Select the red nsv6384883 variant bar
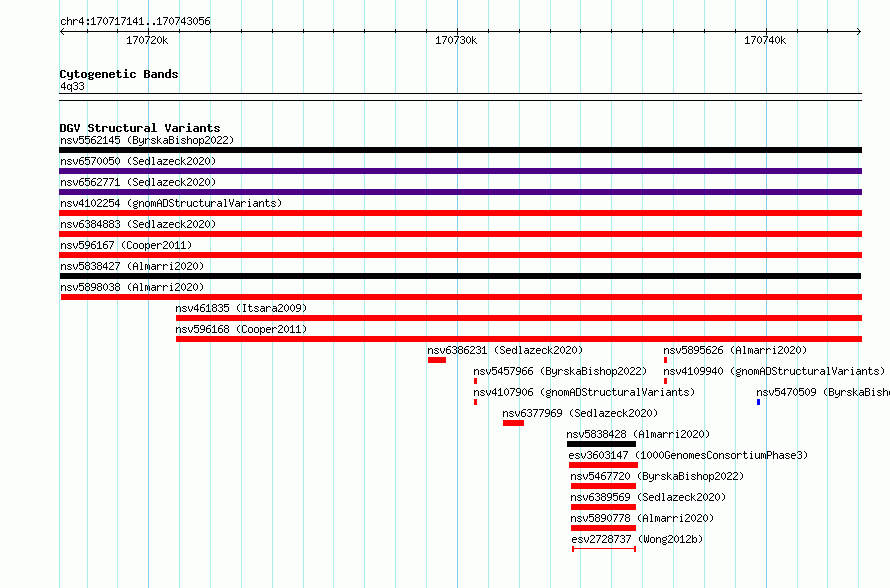 tap(460, 234)
